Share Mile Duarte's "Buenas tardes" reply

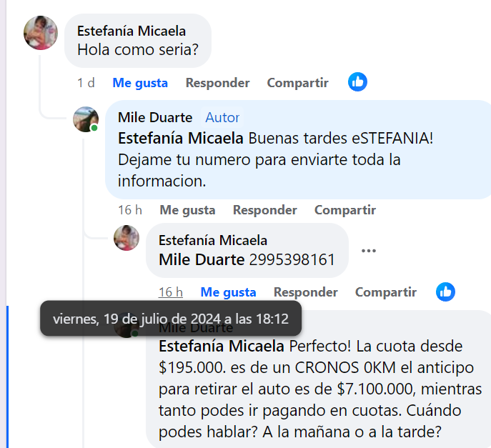pyautogui.click(x=344, y=210)
